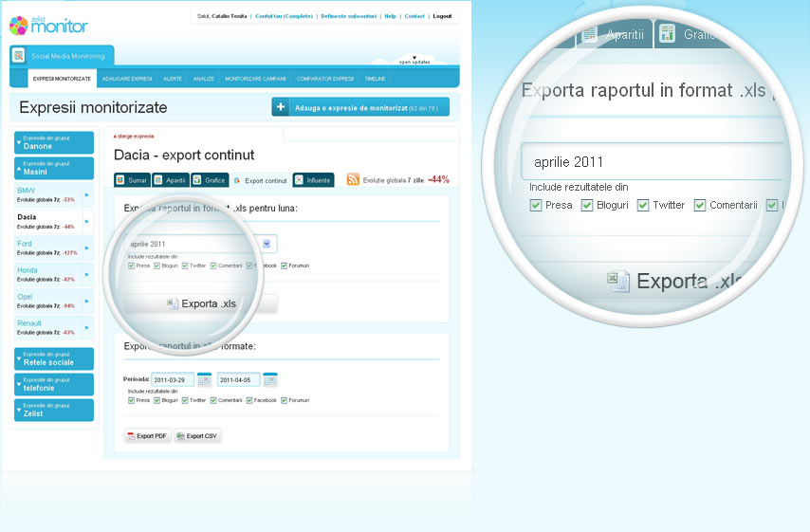Open the Contul tau (Complete) link

(285, 16)
